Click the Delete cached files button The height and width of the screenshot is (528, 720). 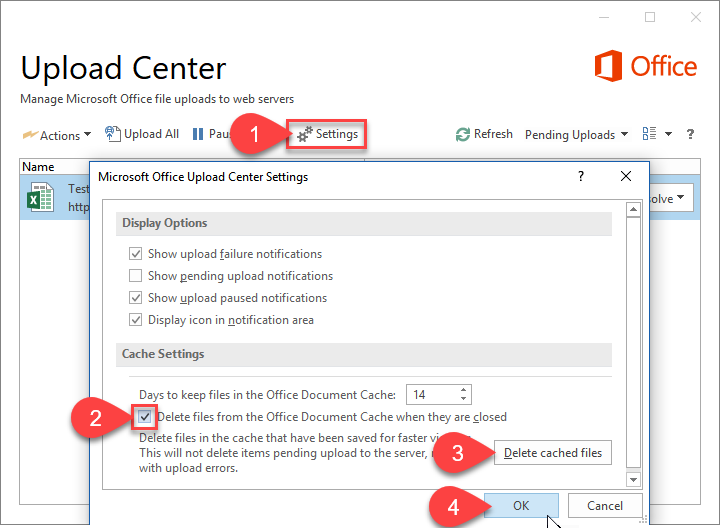point(553,453)
